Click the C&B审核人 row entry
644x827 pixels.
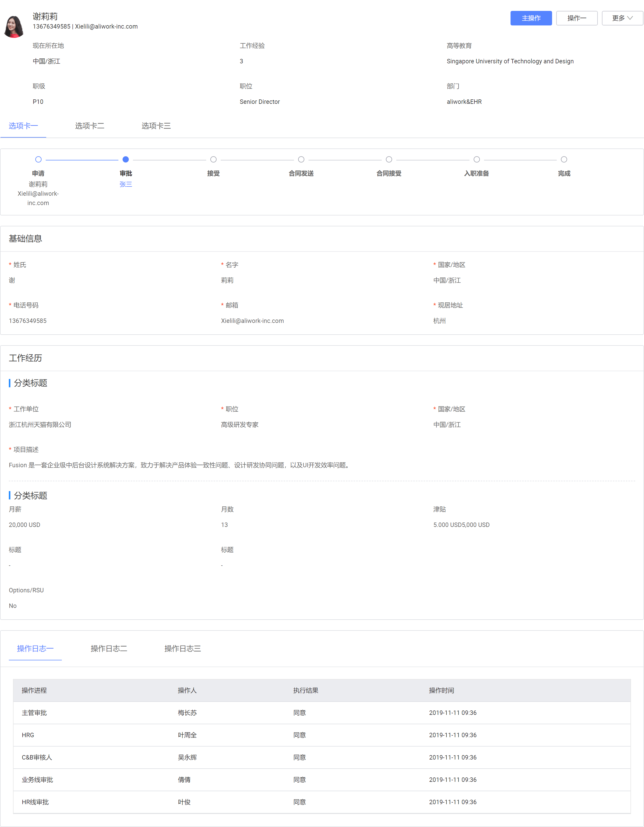pos(37,757)
